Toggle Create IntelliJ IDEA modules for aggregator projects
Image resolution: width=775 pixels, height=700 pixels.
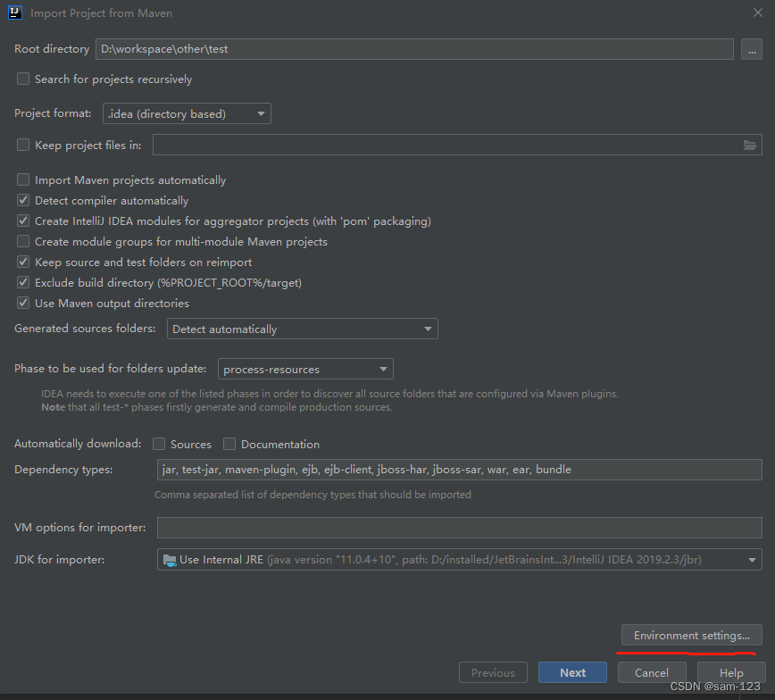23,221
